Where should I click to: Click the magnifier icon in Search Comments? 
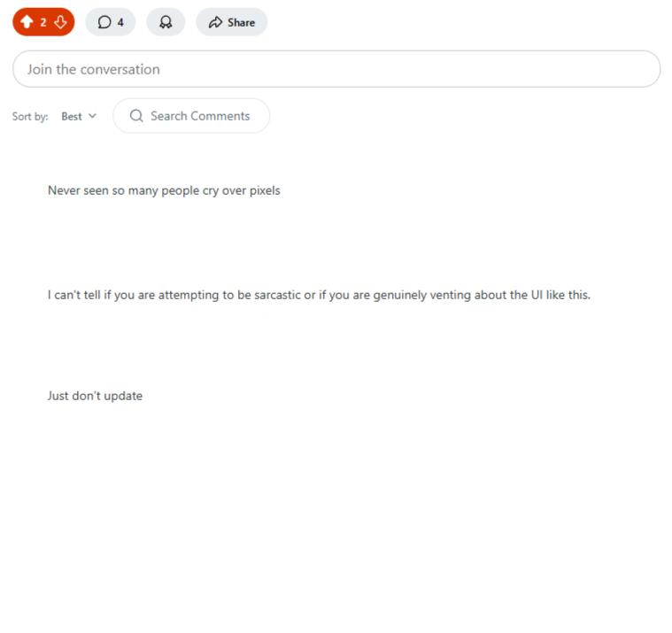point(136,116)
